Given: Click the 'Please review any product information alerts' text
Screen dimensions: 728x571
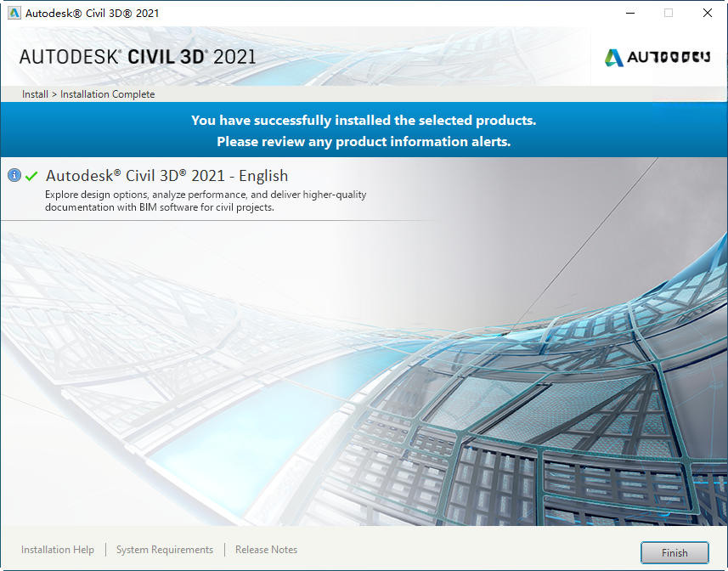Looking at the screenshot, I should (364, 142).
